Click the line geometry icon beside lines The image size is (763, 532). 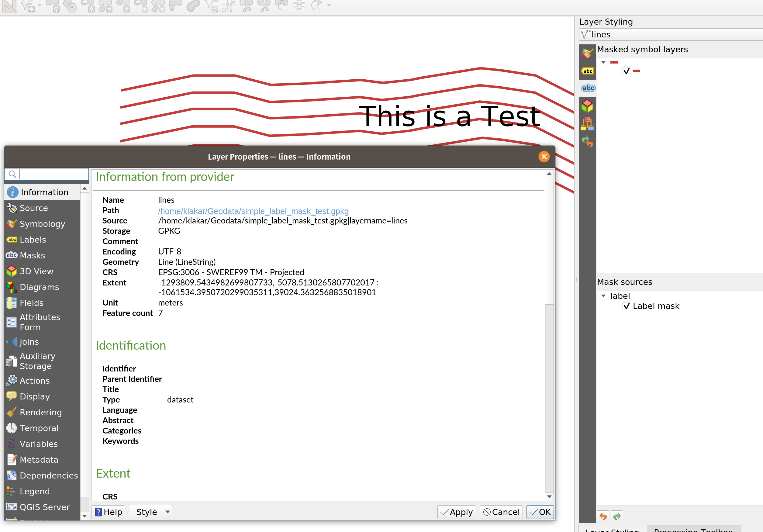(x=585, y=34)
